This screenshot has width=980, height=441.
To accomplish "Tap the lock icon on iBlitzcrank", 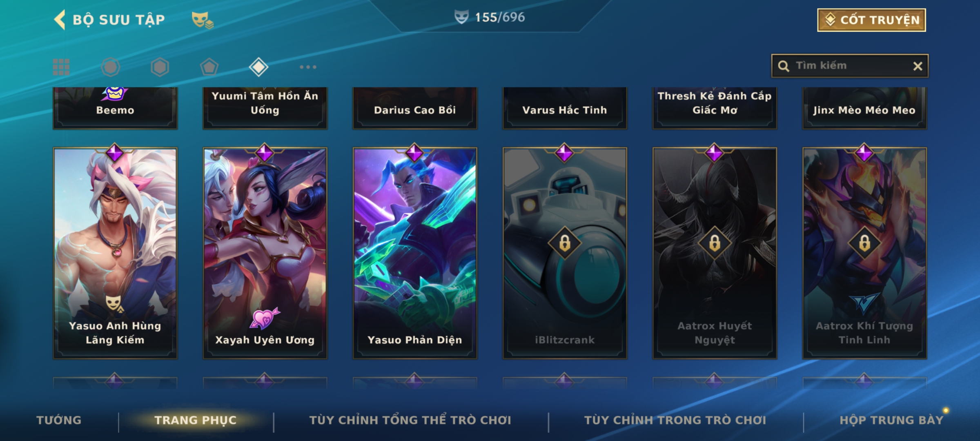I will tap(565, 243).
